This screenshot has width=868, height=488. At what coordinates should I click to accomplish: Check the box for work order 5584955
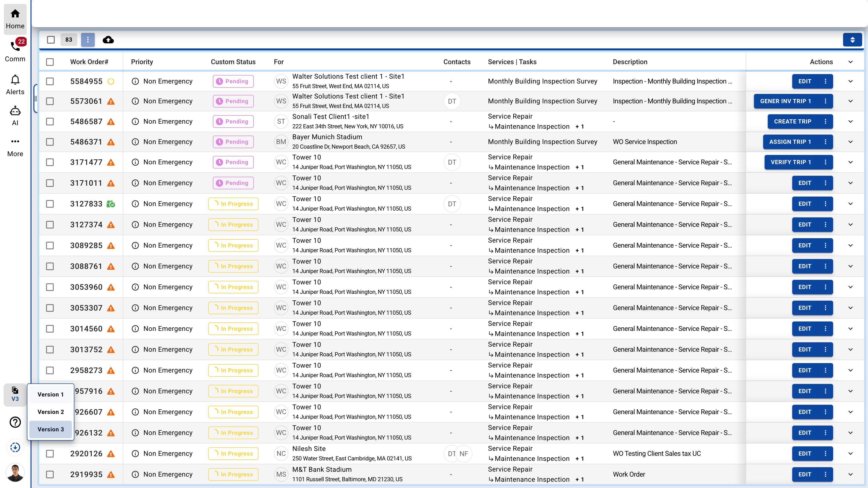(x=50, y=81)
